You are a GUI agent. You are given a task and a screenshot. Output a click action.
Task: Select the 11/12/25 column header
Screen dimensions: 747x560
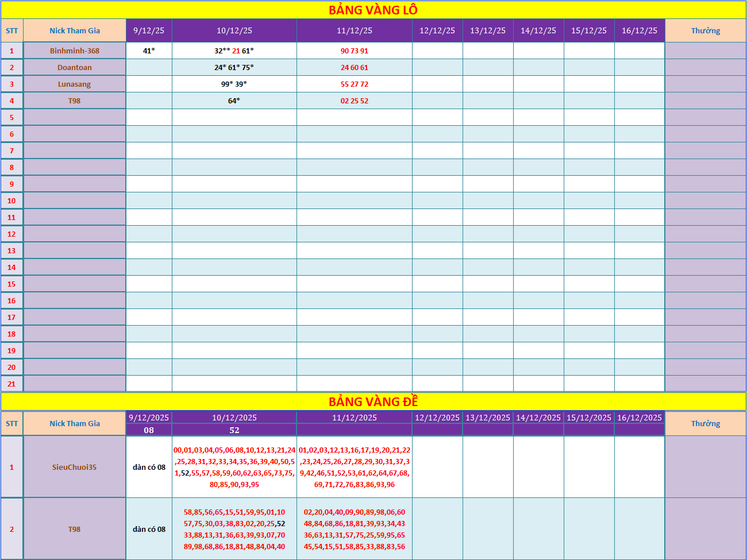(x=354, y=30)
